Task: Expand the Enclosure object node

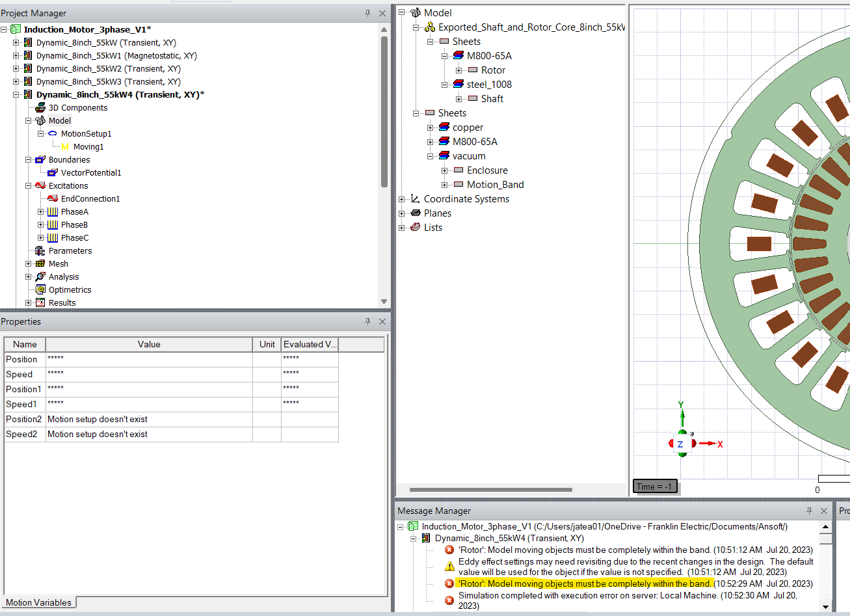Action: (x=445, y=170)
